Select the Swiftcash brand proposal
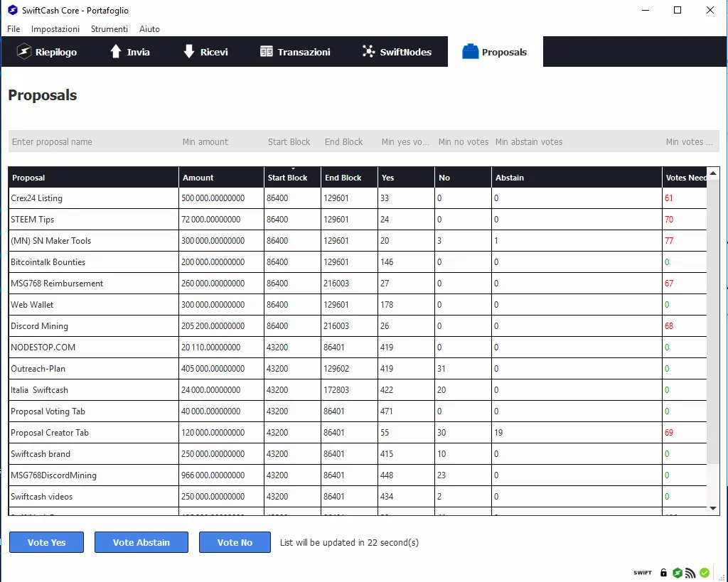 [x=358, y=454]
